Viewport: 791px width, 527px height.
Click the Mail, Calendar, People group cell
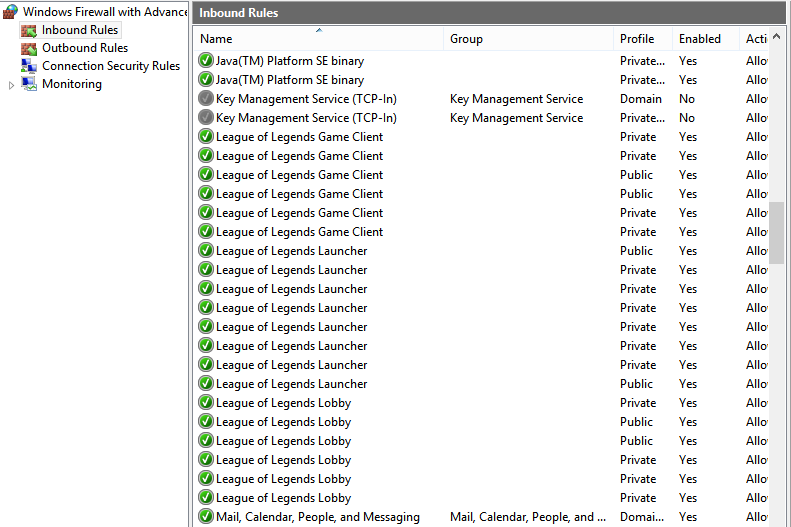point(528,517)
